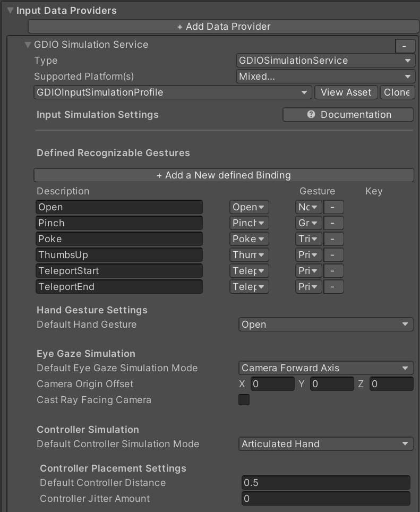Open the Supported Platform(s) Mixed dropdown

point(325,76)
